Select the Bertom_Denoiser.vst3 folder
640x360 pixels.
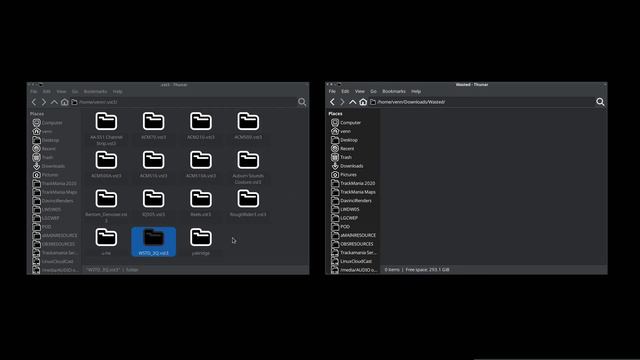106,205
